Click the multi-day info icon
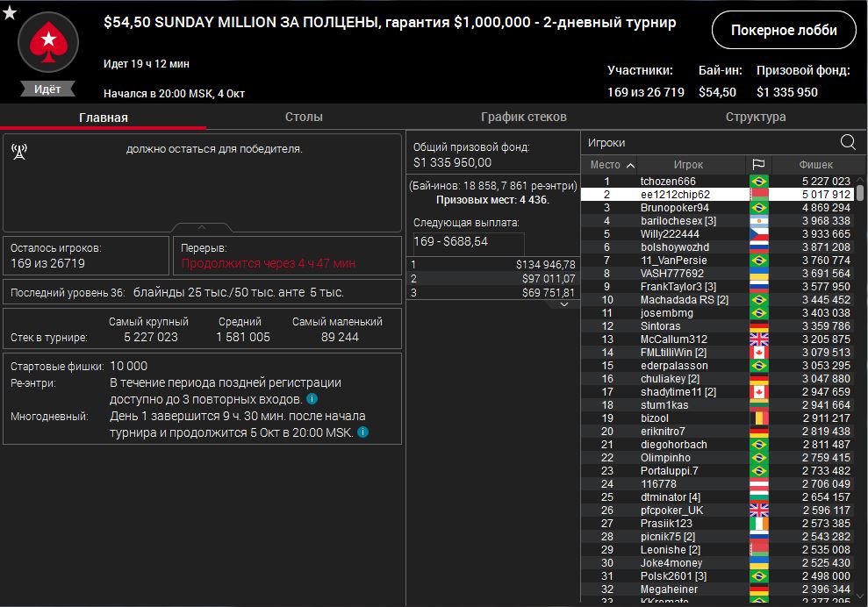Screen dimensions: 868x607 362,432
